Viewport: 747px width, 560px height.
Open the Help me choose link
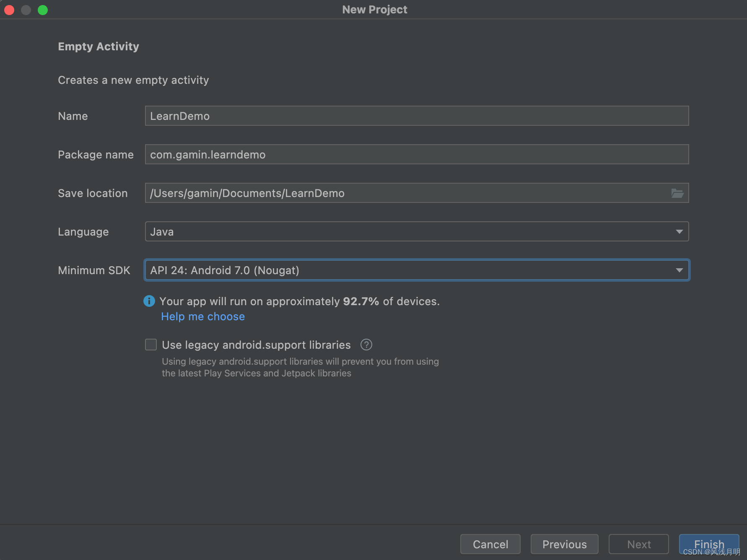pos(203,316)
